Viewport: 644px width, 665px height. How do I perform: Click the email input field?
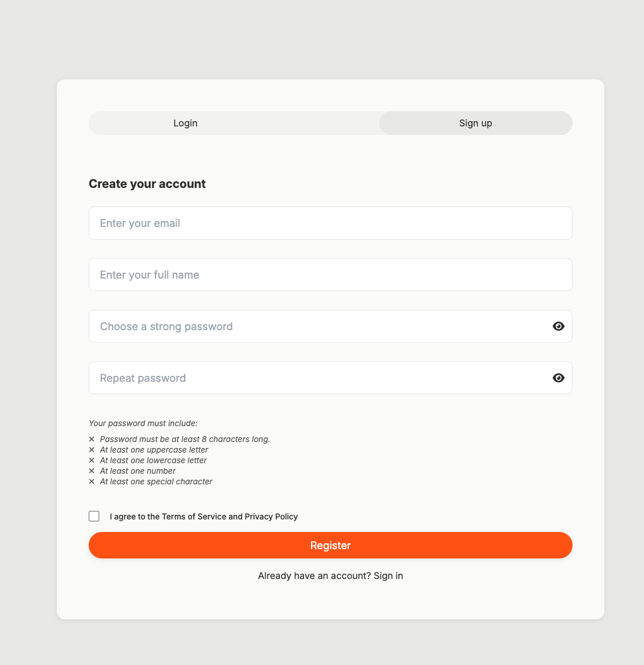(330, 223)
